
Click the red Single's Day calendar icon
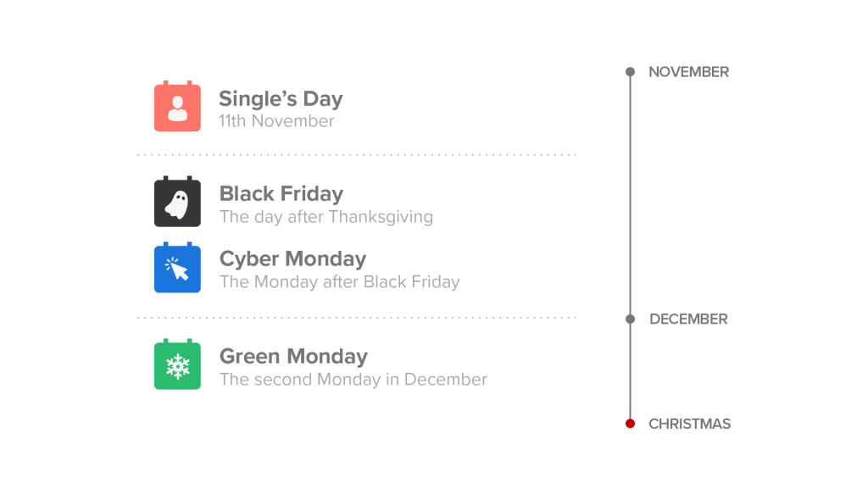(x=177, y=108)
